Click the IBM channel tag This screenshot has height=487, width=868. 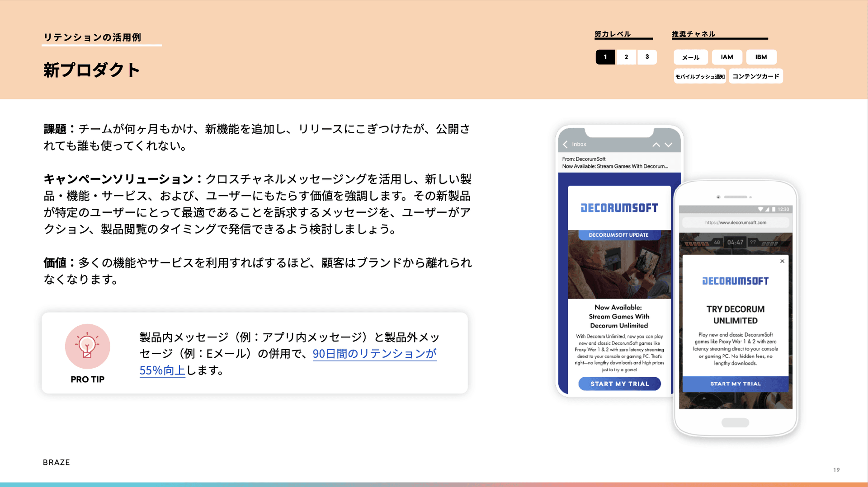tap(761, 57)
